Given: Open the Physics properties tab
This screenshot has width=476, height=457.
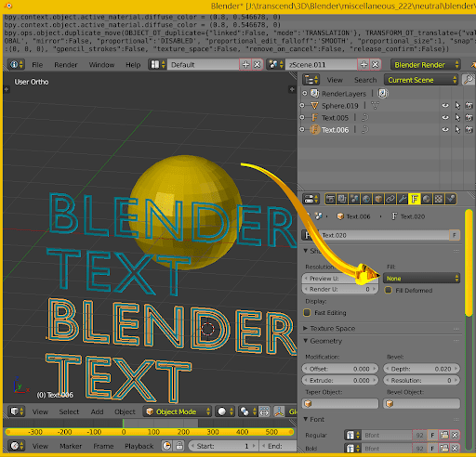Looking at the screenshot, I should pyautogui.click(x=451, y=199).
